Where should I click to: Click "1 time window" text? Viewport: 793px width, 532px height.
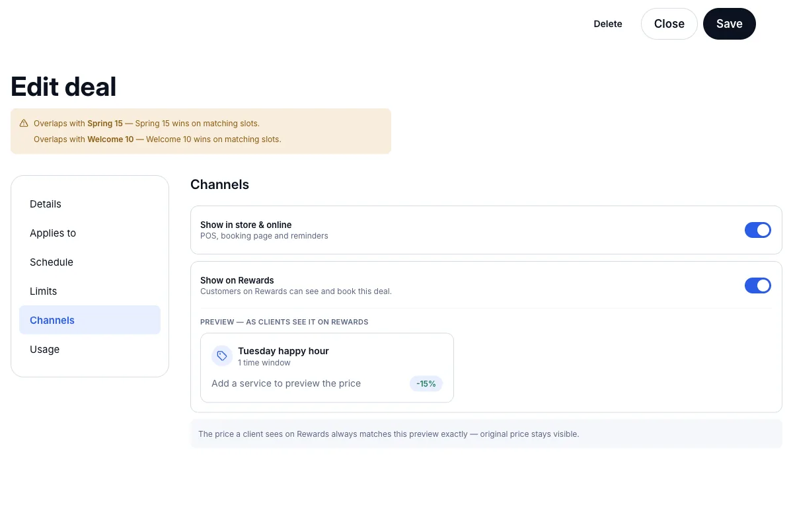(264, 363)
